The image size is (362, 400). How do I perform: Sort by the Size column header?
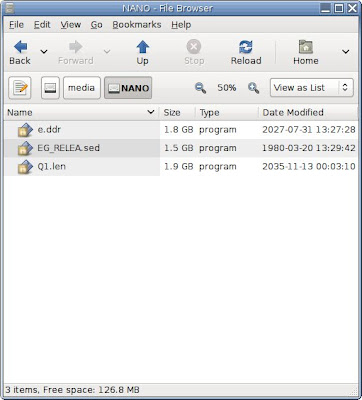(x=177, y=113)
